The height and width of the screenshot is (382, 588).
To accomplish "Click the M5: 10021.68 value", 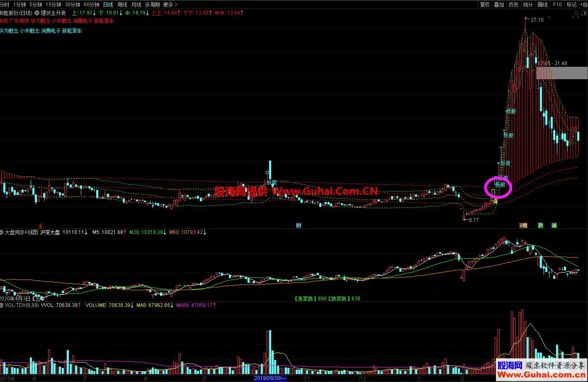I will pyautogui.click(x=109, y=232).
